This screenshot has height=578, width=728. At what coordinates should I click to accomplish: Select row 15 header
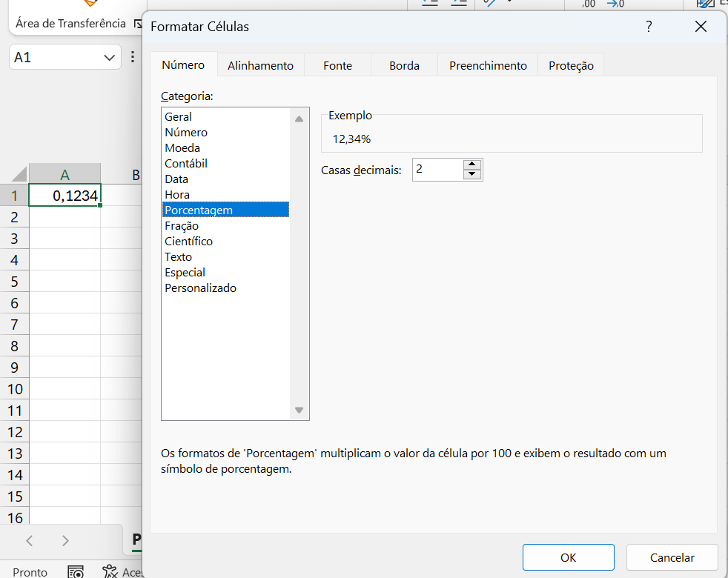(x=14, y=496)
